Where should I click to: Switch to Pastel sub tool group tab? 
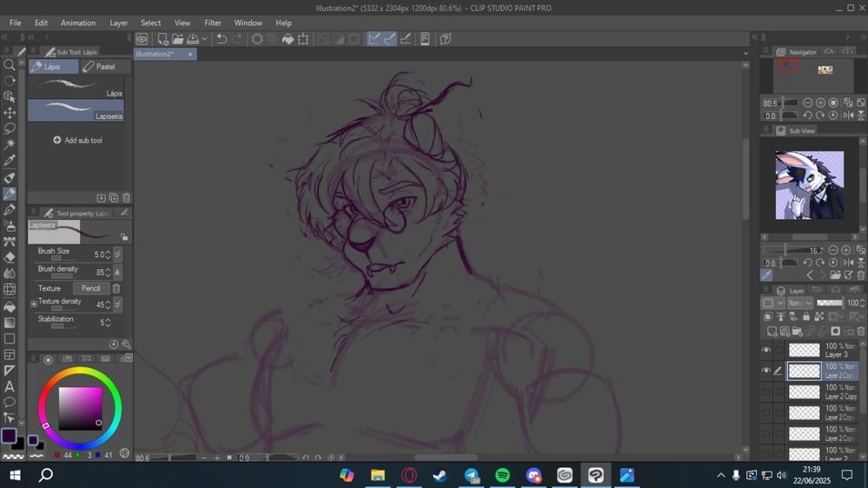(105, 67)
